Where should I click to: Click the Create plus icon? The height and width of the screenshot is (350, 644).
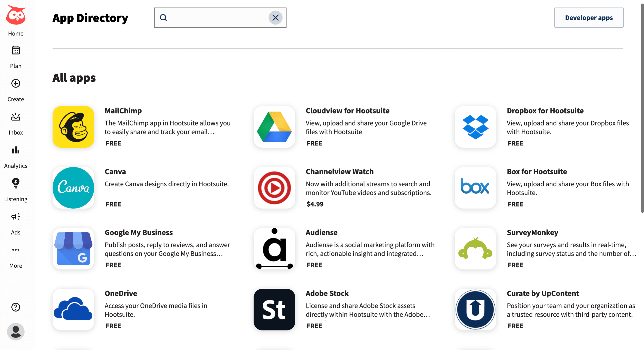coord(16,83)
